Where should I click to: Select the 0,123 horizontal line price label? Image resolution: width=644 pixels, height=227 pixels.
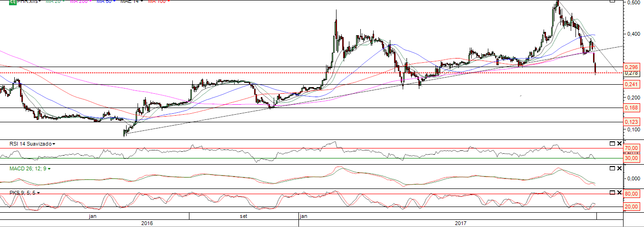coord(631,122)
